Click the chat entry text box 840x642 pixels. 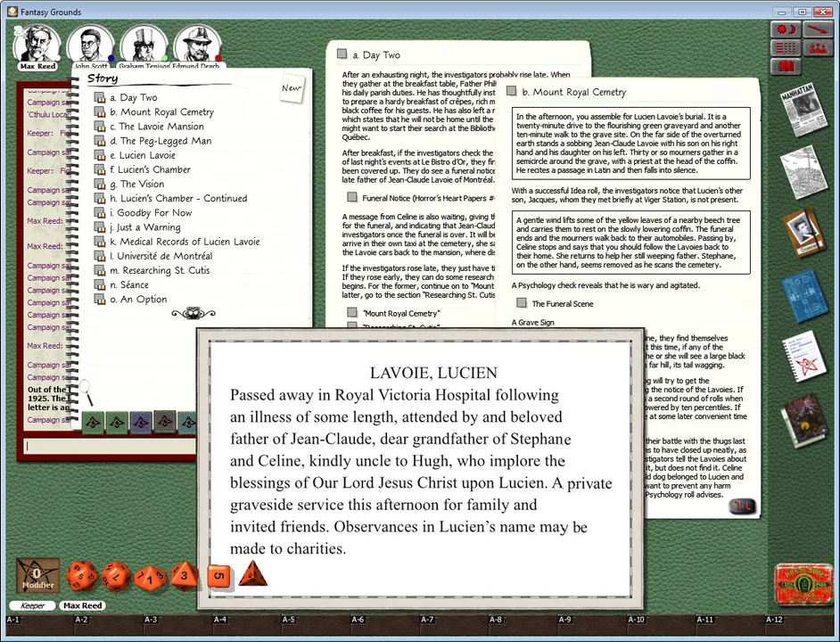110,446
